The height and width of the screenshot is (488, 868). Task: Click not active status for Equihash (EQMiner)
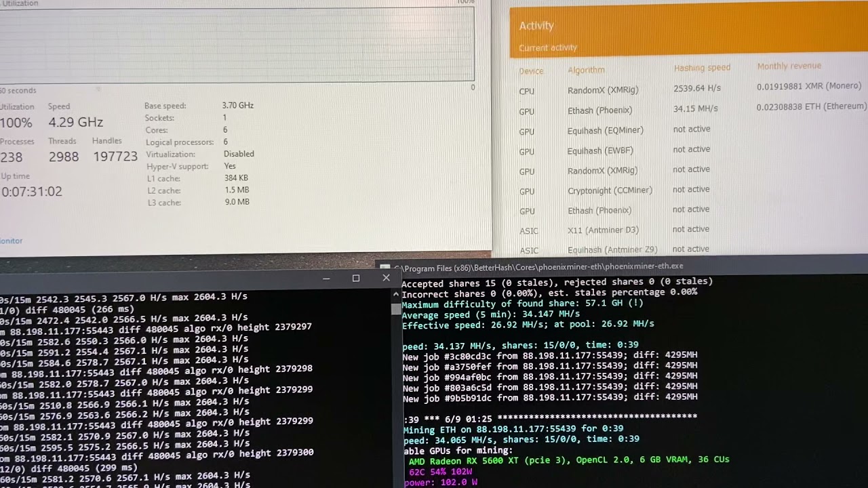pos(692,129)
